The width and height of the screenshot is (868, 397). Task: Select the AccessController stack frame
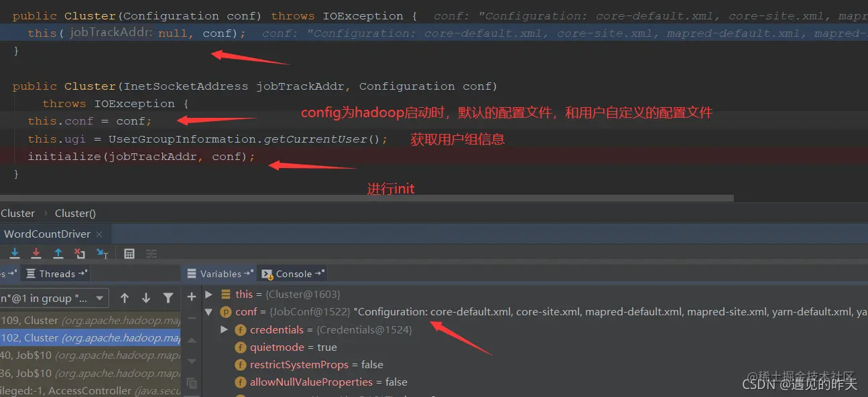pos(90,390)
